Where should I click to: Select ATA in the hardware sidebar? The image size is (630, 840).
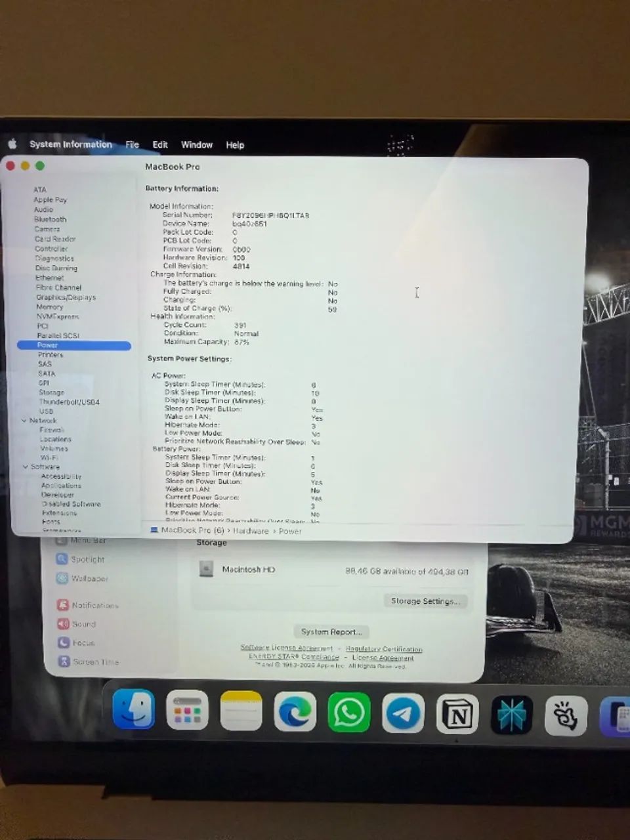pos(40,190)
